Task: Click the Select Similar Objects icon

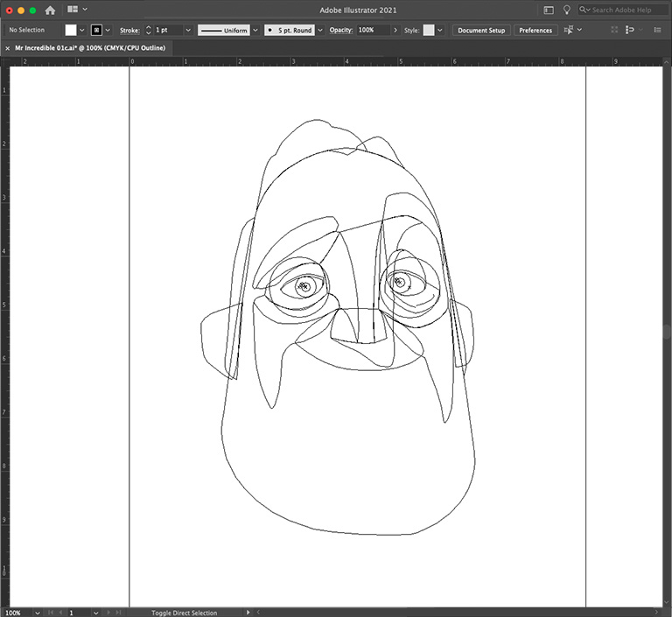Action: click(630, 30)
